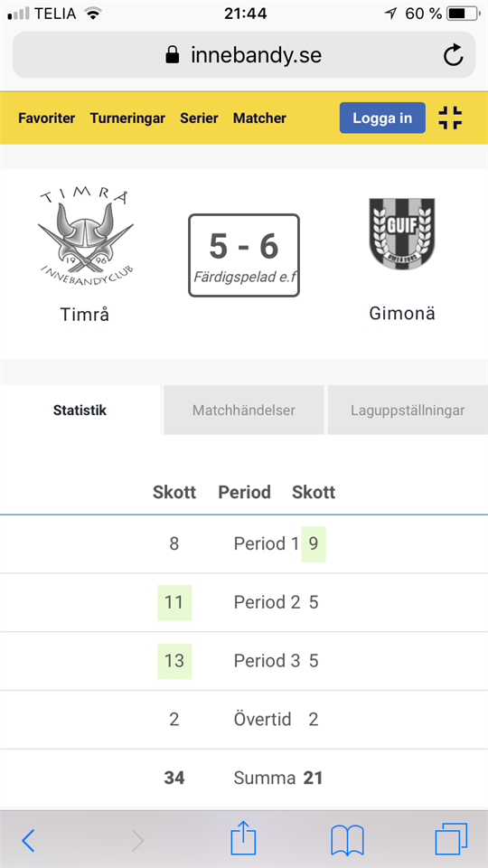
Task: Go back using Safari back arrow
Action: (x=28, y=841)
